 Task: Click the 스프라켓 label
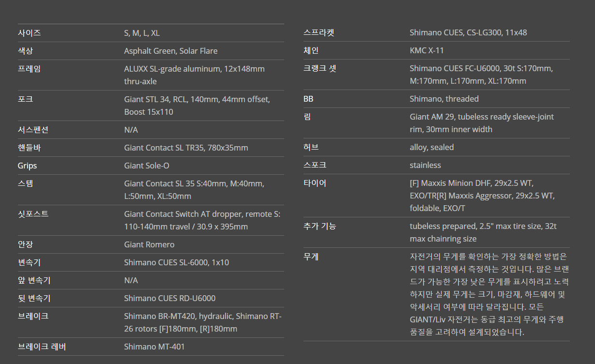click(319, 32)
